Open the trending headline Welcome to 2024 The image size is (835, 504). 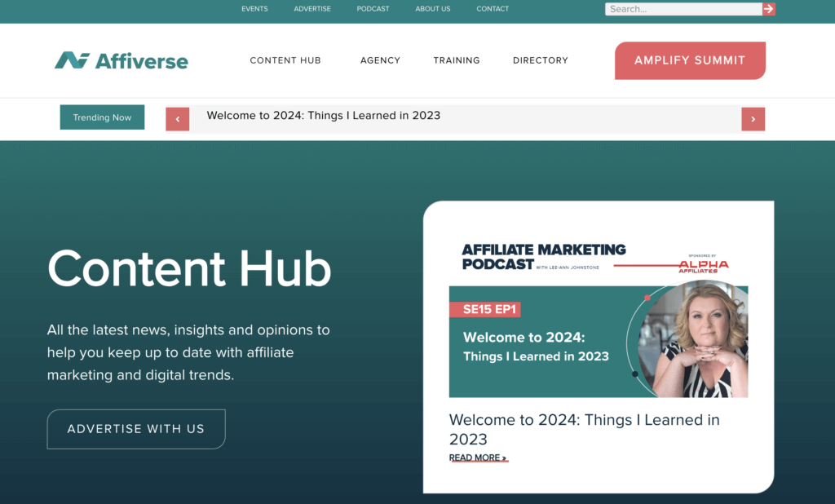pyautogui.click(x=323, y=115)
